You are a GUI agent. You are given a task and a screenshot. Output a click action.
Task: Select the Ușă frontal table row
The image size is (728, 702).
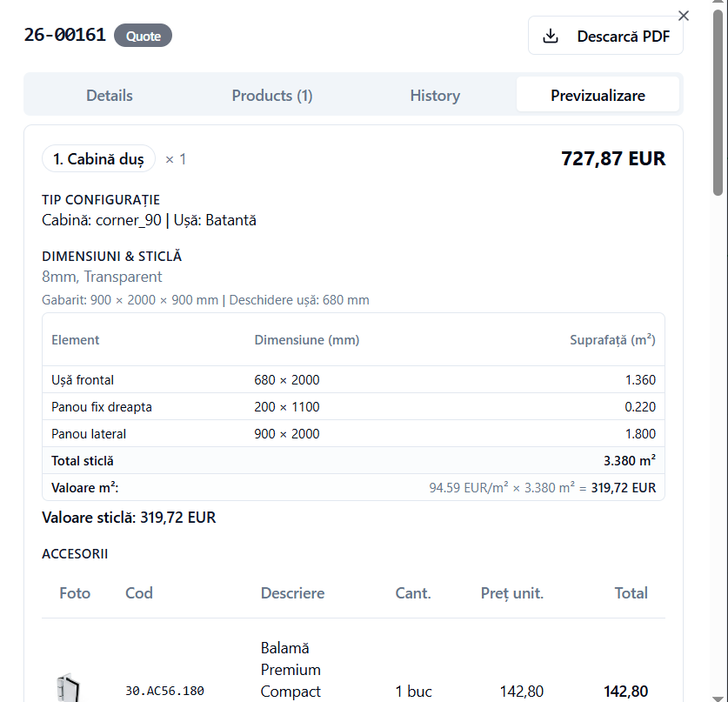tap(353, 380)
